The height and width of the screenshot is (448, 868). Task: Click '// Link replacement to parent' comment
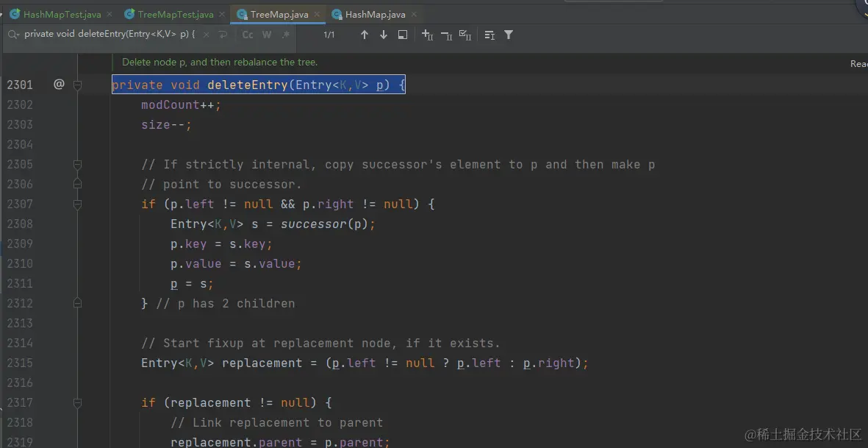[277, 422]
